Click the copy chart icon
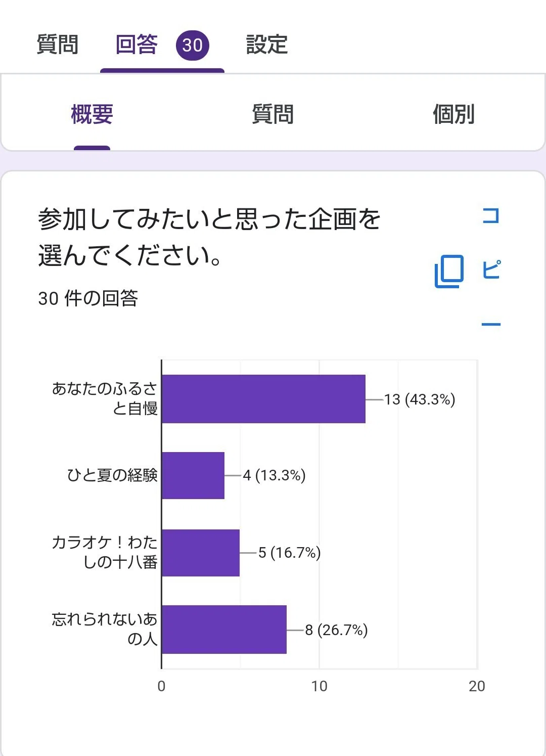The width and height of the screenshot is (546, 756). pyautogui.click(x=449, y=272)
